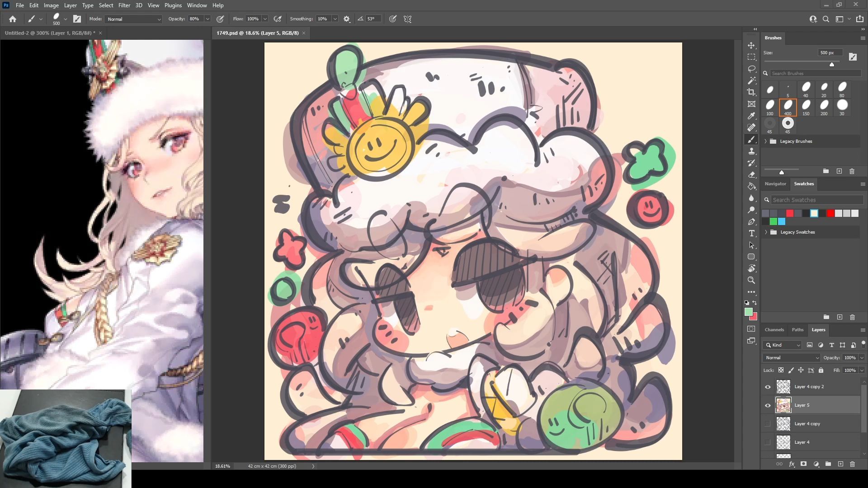868x488 pixels.
Task: Toggle lock all for layer
Action: [821, 370]
